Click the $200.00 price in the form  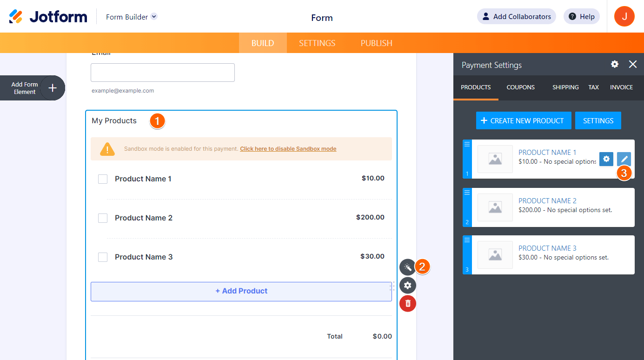point(370,217)
